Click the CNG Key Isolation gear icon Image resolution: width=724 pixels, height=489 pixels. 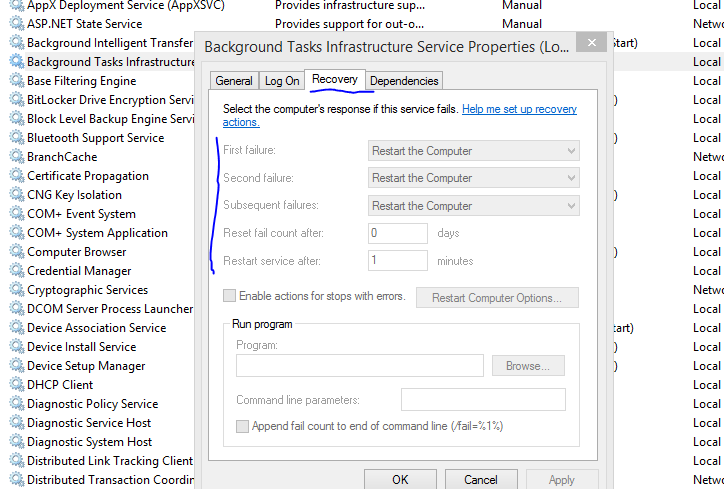pyautogui.click(x=16, y=195)
